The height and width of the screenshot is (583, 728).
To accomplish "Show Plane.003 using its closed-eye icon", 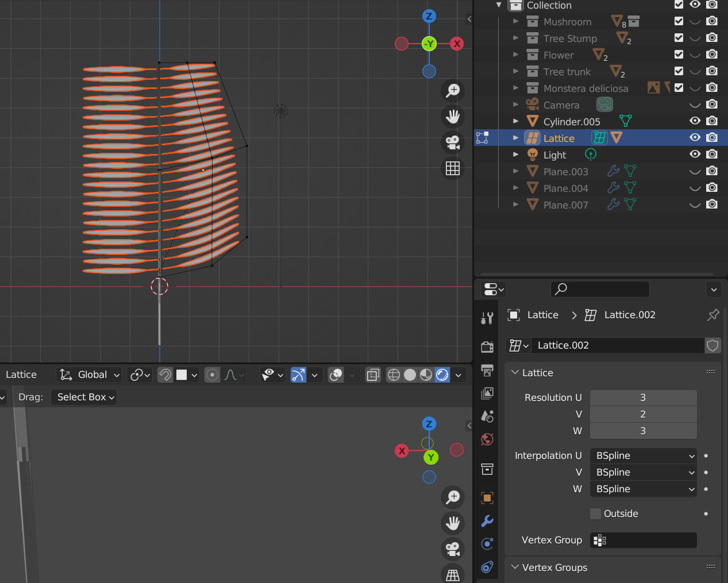I will pyautogui.click(x=695, y=171).
